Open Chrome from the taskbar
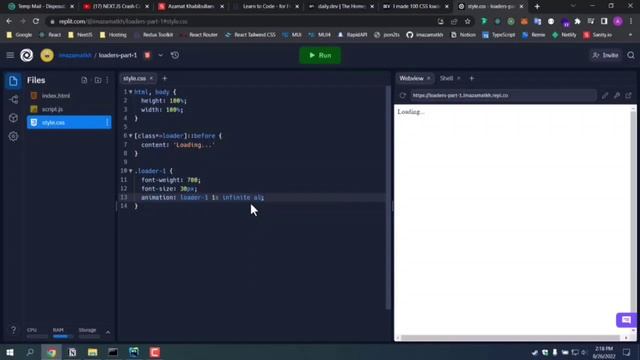This screenshot has height=360, width=640. click(51, 352)
